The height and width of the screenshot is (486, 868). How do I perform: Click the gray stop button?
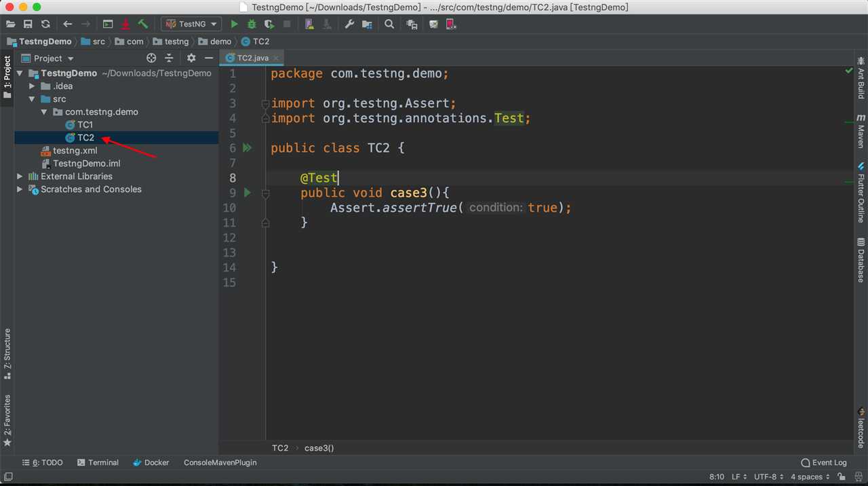click(287, 24)
